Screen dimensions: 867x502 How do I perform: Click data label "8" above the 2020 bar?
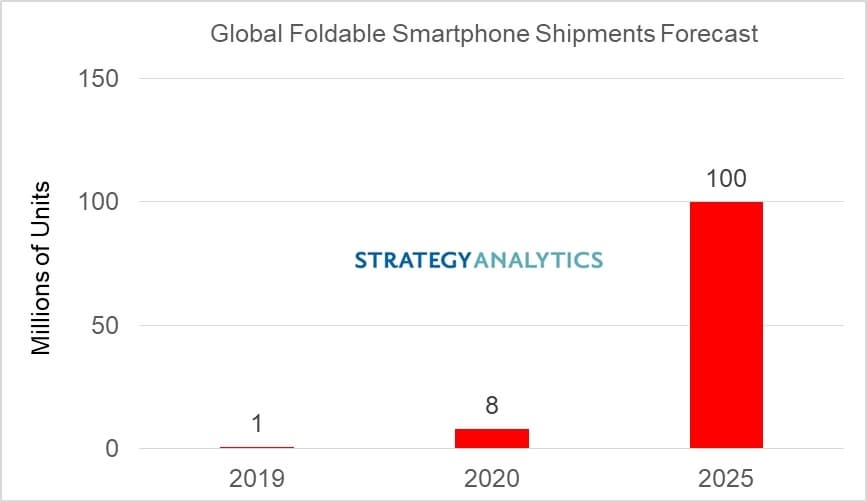tap(492, 406)
